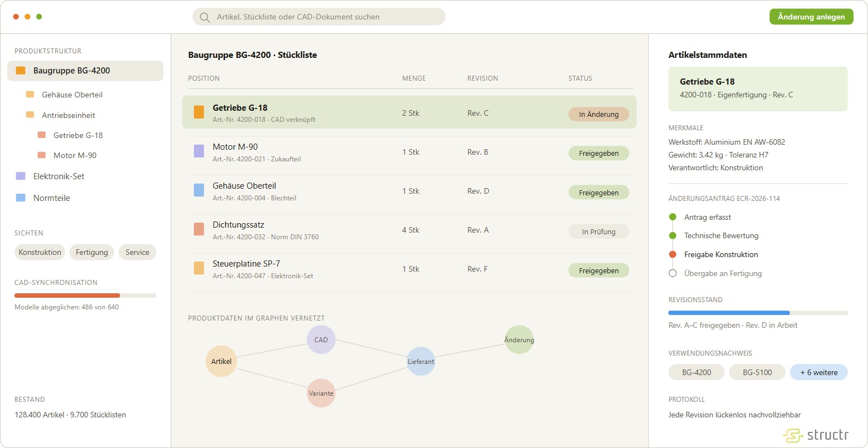
Task: Sort by the STATUS column header
Action: [580, 78]
